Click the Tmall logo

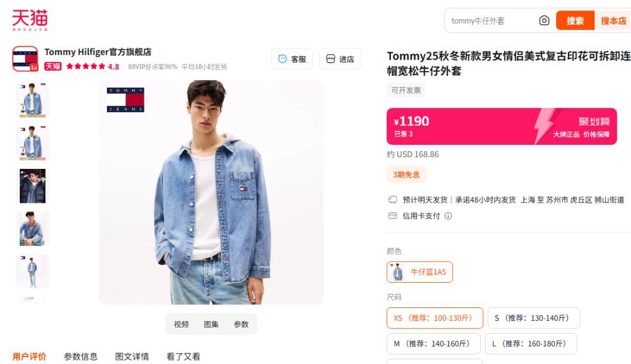(30, 20)
